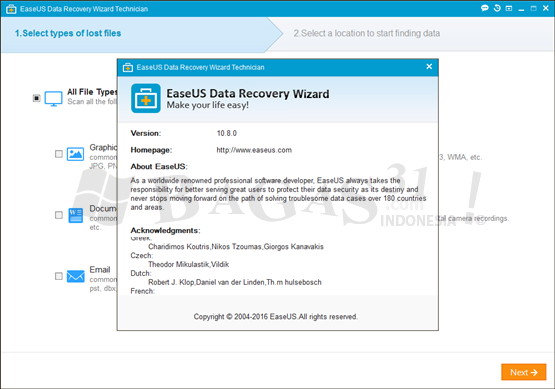This screenshot has height=389, width=555.
Task: Click the Homepage: label
Action: pyautogui.click(x=151, y=150)
